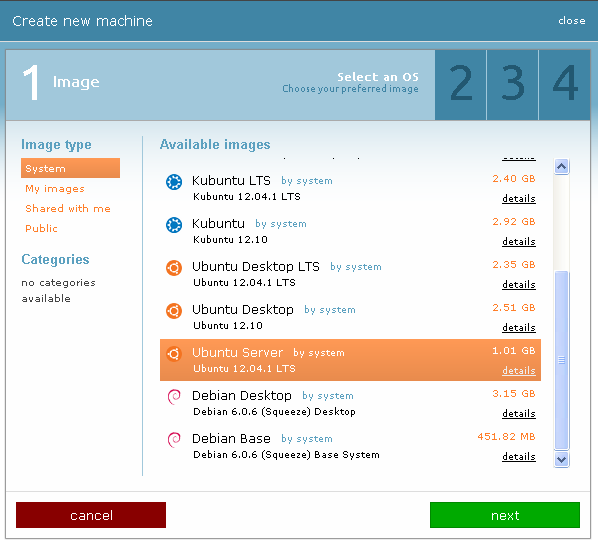Click 'Debian 6.0.6 (Squeeze) Base System' description
Screen dimensions: 598x546
pyautogui.click(x=286, y=455)
